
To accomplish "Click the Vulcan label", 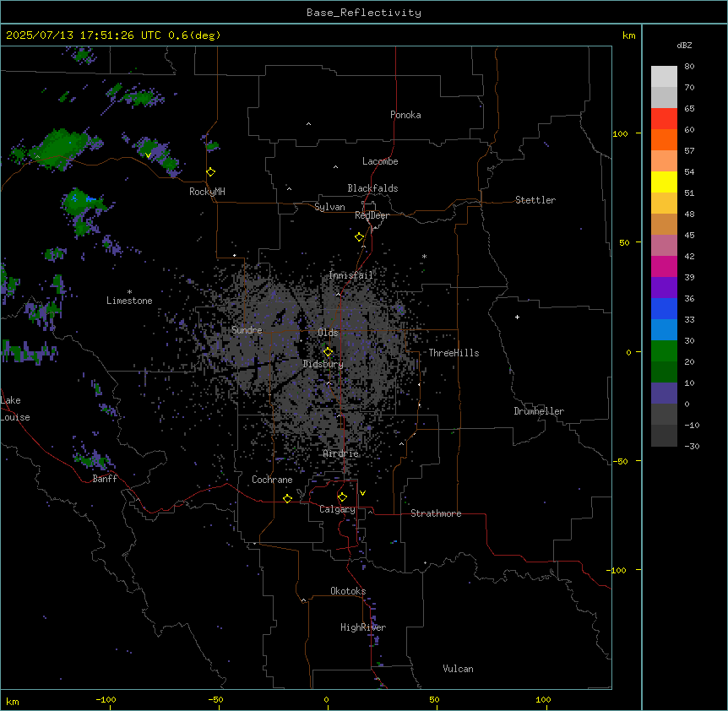I will (x=458, y=669).
